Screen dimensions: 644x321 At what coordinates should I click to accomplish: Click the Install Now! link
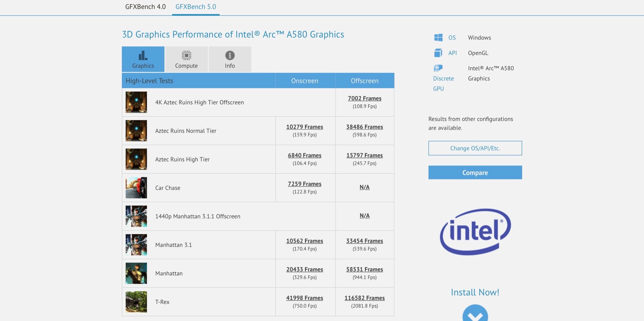click(475, 292)
